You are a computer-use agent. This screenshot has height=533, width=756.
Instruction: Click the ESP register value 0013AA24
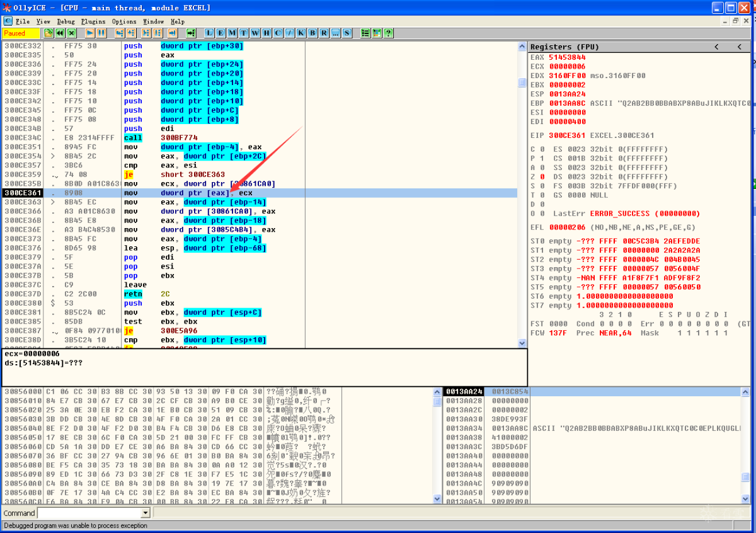pyautogui.click(x=567, y=94)
